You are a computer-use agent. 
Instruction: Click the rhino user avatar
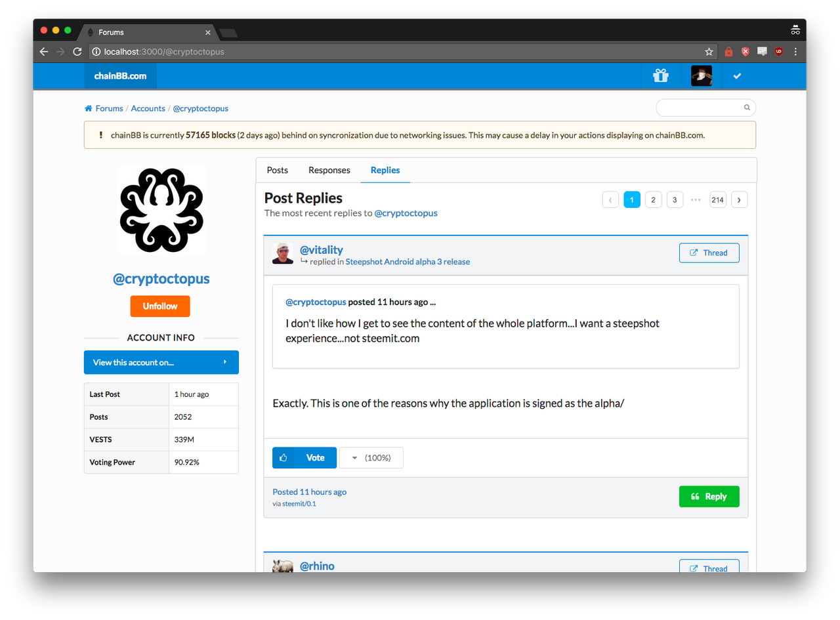283,566
